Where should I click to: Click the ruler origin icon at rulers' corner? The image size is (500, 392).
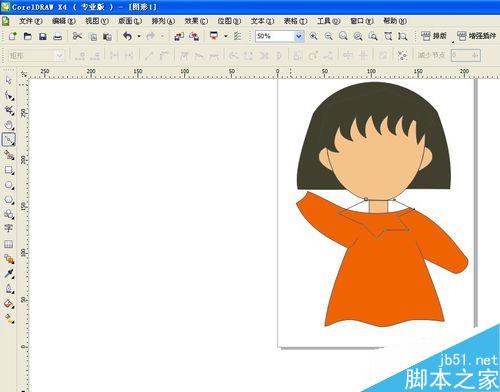(23, 74)
